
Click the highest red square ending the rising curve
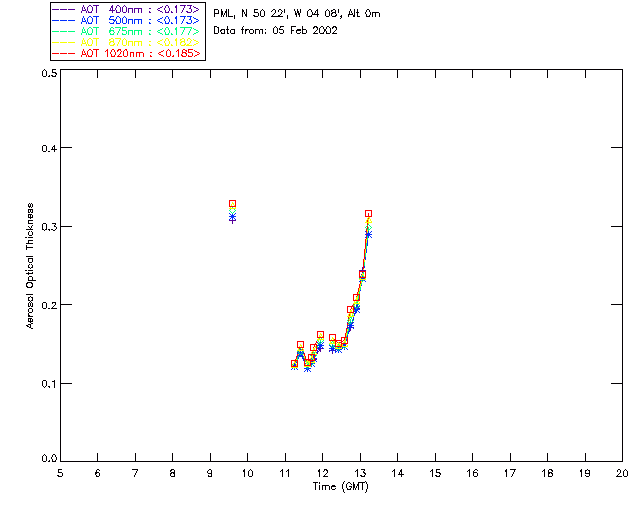pos(368,214)
